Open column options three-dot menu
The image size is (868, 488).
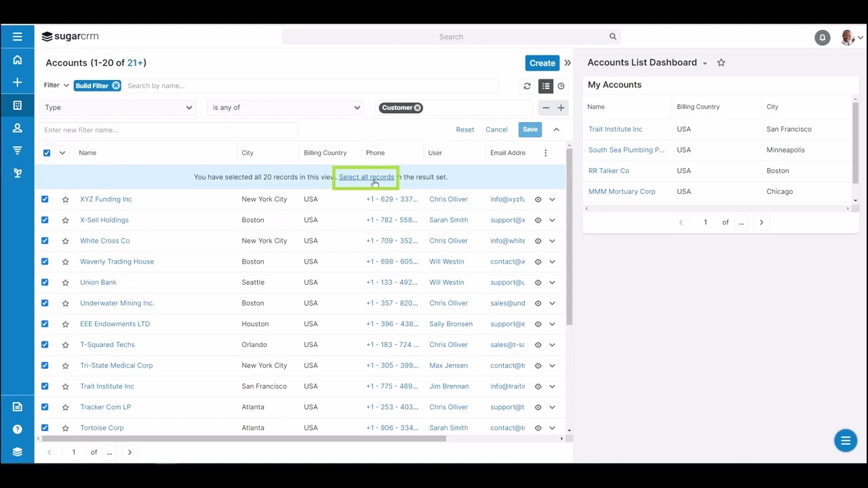coord(545,152)
